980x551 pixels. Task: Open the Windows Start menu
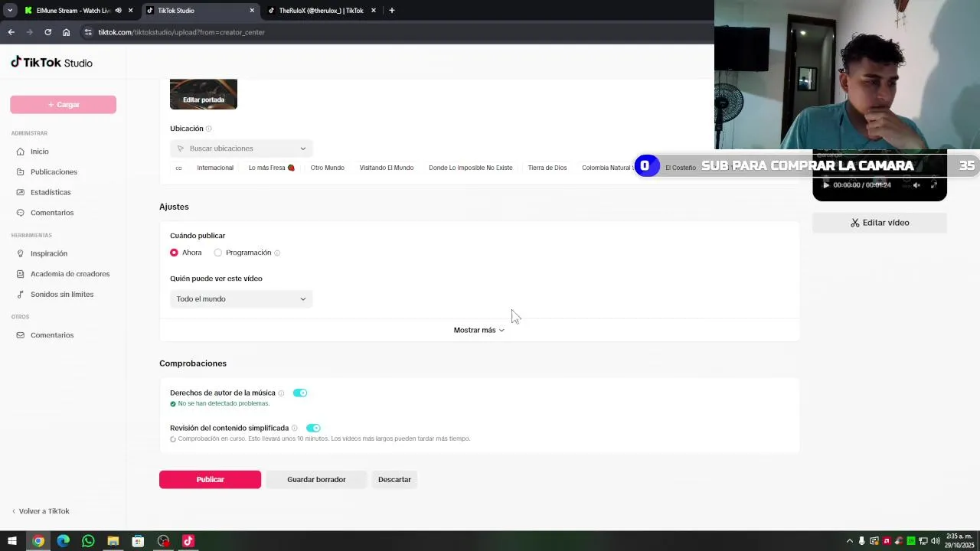pyautogui.click(x=12, y=541)
